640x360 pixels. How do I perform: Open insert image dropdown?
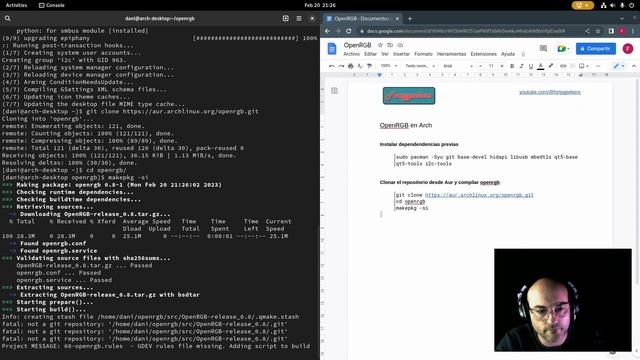pyautogui.click(x=583, y=66)
